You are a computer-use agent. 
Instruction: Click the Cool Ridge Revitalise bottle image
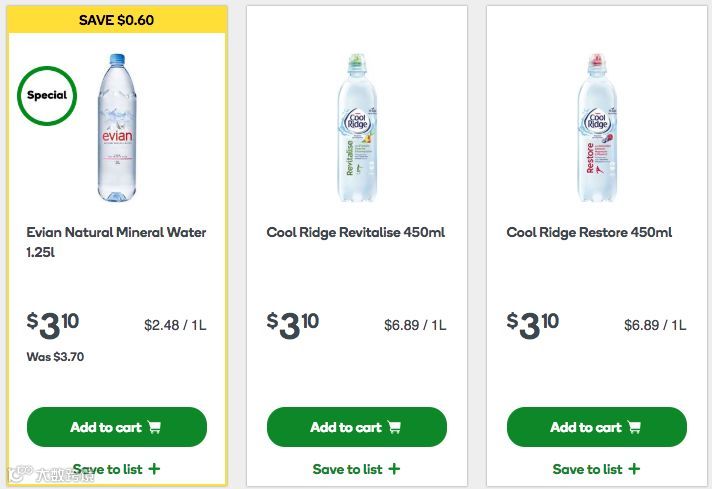[x=357, y=129]
